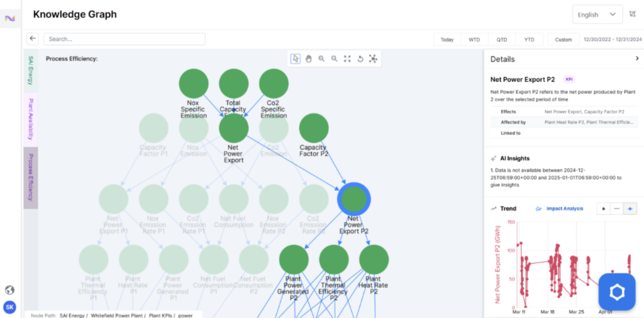Fit graph to screen with expand-arrows icon
Image resolution: width=644 pixels, height=318 pixels.
[347, 59]
